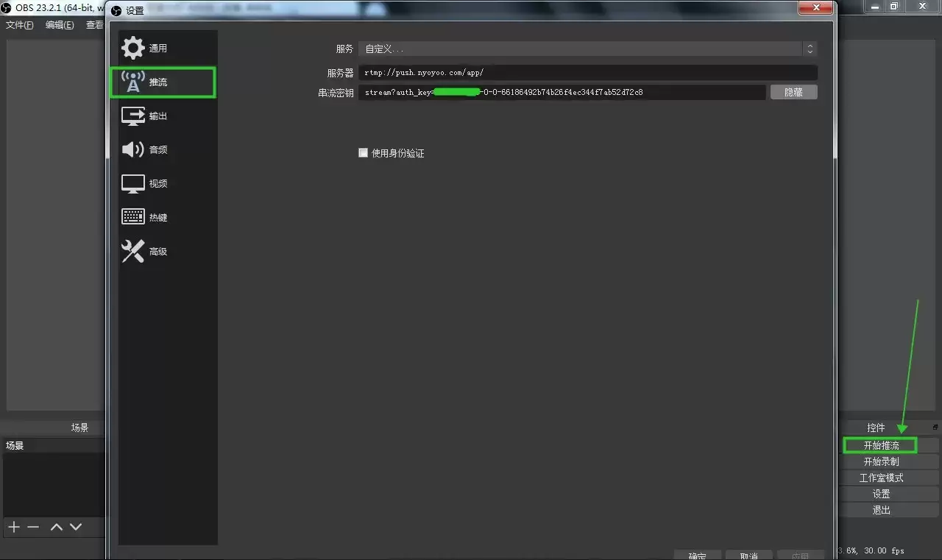This screenshot has width=942, height=560.
Task: Click the 串流密钥 stream key field
Action: [562, 92]
